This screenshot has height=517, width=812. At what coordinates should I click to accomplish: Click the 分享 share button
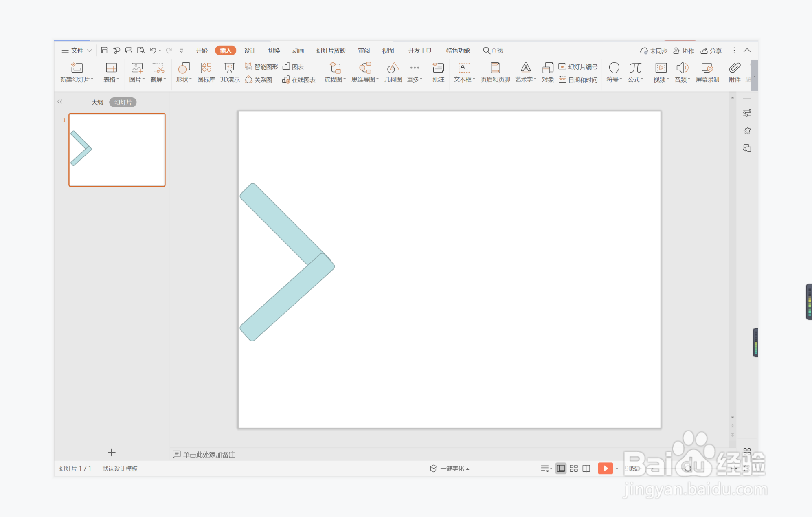coord(711,51)
